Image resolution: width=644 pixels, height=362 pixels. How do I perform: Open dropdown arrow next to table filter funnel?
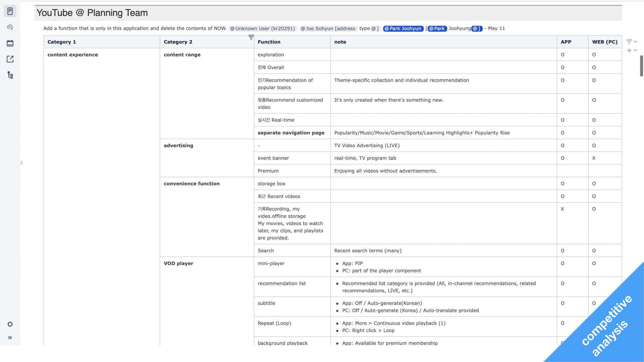(636, 42)
